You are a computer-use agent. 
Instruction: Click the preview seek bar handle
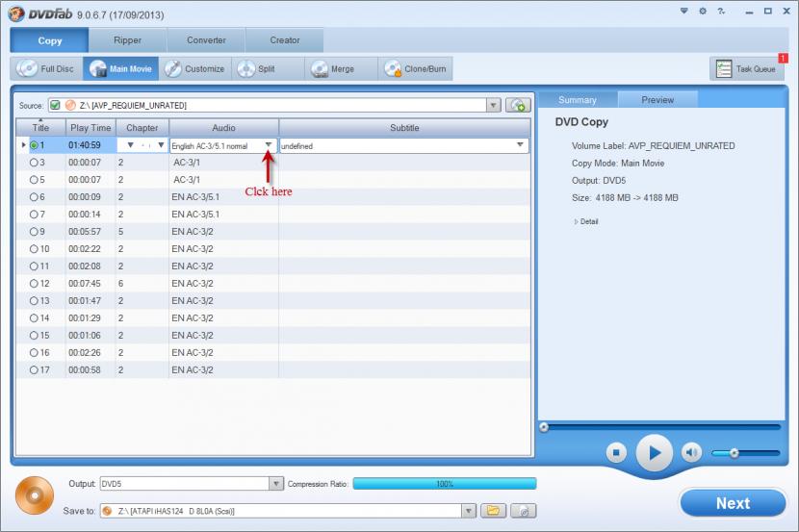tap(544, 427)
